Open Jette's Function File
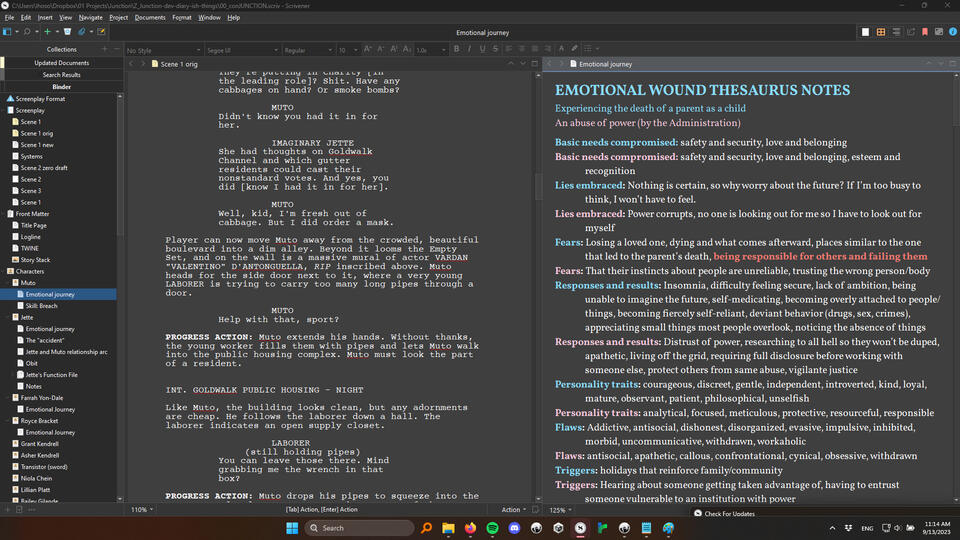Screen dimensions: 960x540 tap(51, 375)
